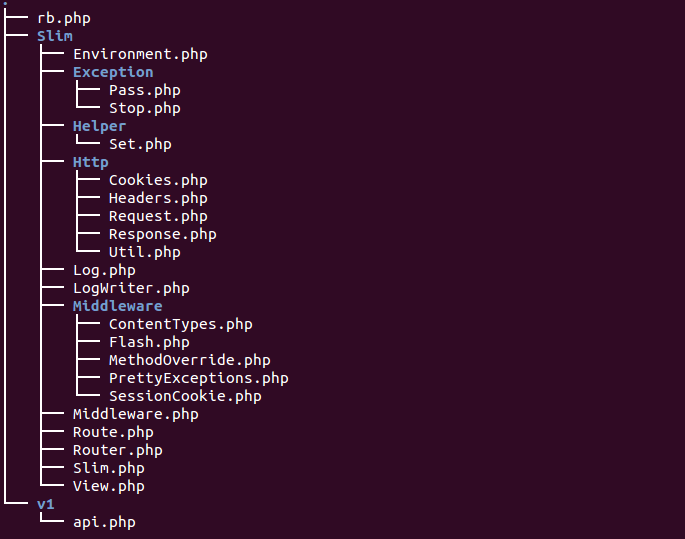Click the Cookies.php entry
Screen dimensions: 685x539
click(x=158, y=180)
